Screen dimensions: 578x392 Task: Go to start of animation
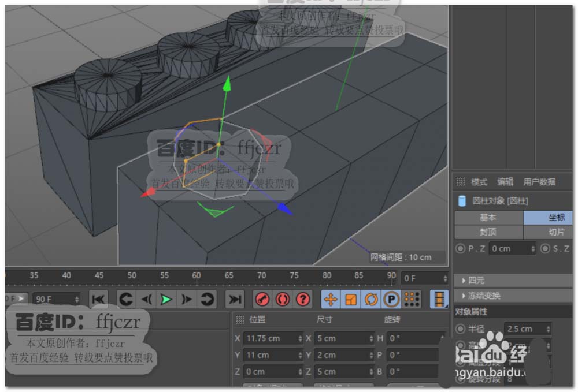pos(98,299)
